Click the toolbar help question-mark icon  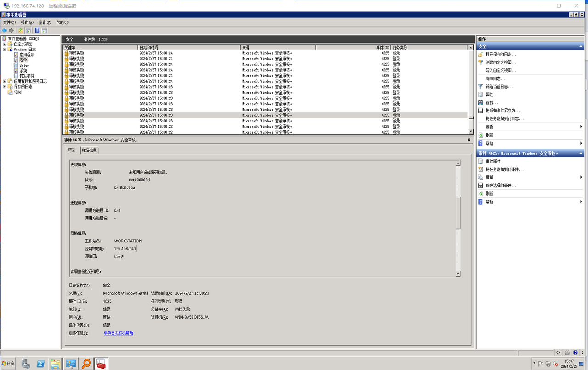coord(37,30)
